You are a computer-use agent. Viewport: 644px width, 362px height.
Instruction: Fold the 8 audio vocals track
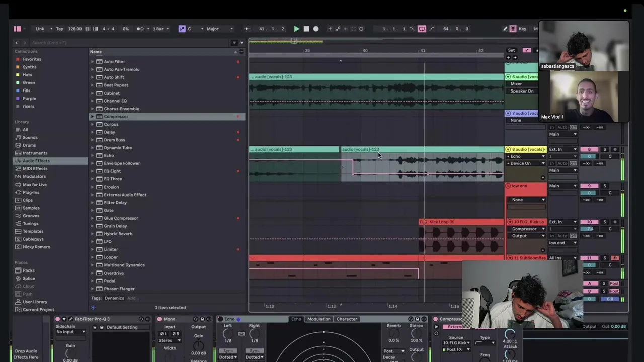(508, 149)
